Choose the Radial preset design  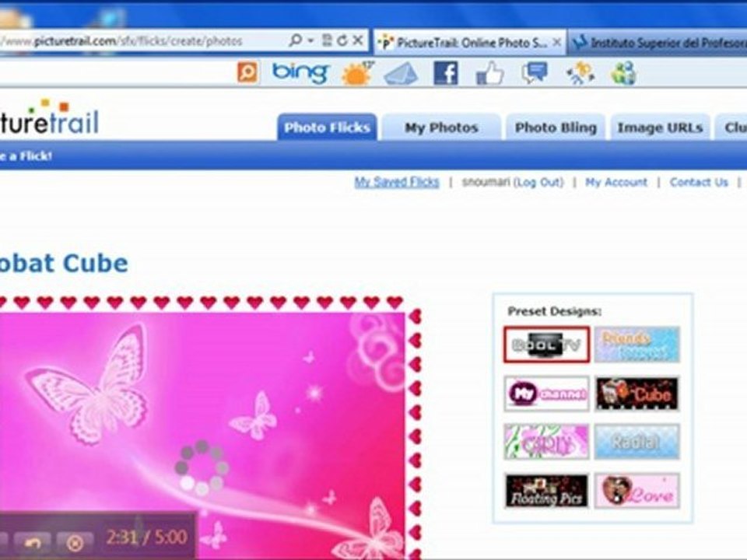pyautogui.click(x=637, y=442)
